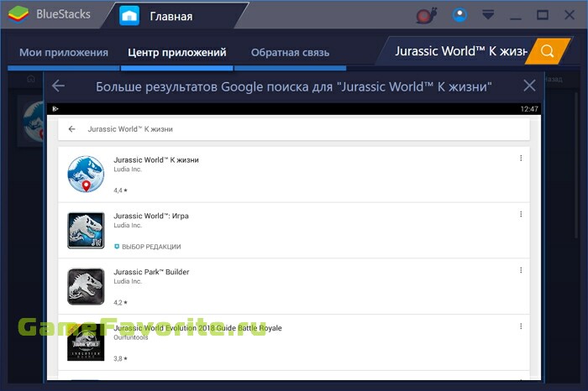Open options menu for Jurassic World Evolution Guide
Screen dimensions: 588x391
pos(521,326)
